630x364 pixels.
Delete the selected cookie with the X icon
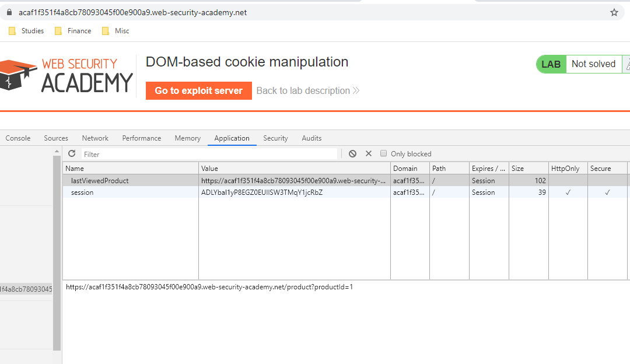tap(369, 153)
